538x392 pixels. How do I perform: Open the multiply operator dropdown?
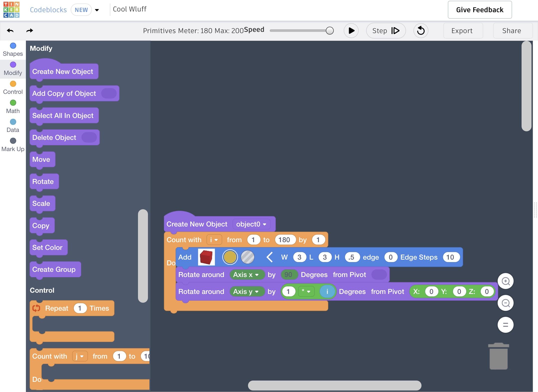click(x=306, y=291)
